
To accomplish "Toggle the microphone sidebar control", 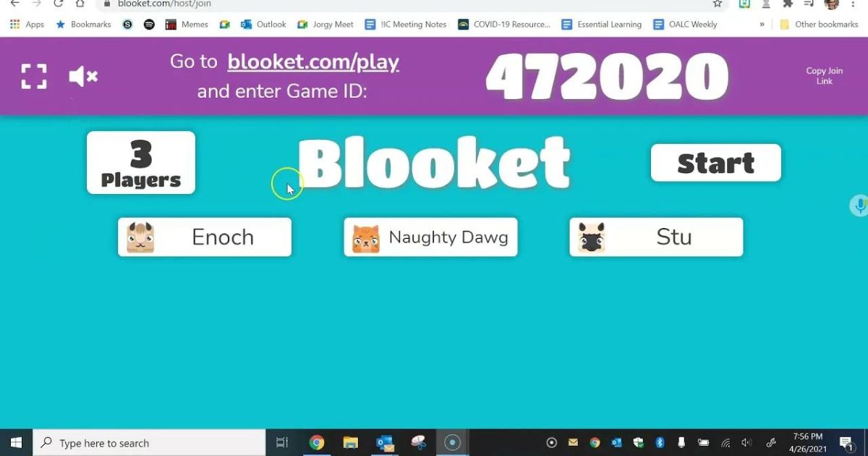I will [x=859, y=206].
